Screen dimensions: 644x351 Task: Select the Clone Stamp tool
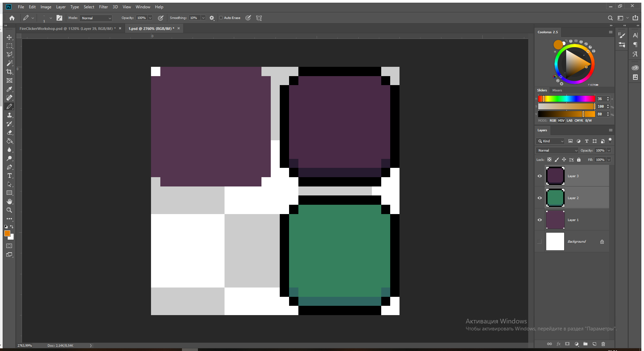point(9,115)
